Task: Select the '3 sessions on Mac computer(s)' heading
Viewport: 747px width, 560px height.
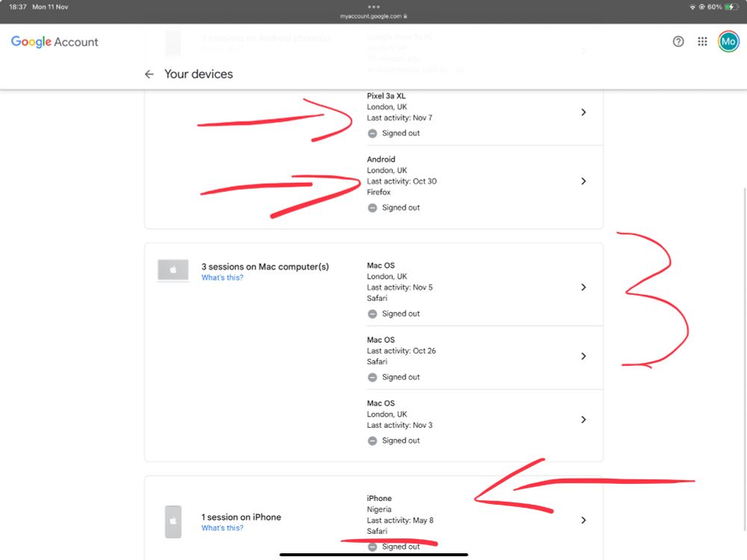Action: pos(265,267)
